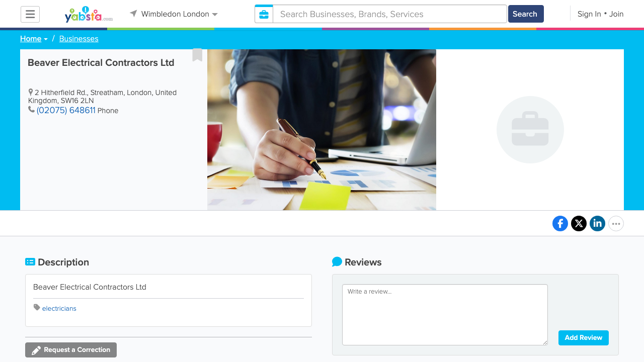Toggle the bookmark ribbon on the listing
Screen dimensions: 644x362
(x=197, y=55)
